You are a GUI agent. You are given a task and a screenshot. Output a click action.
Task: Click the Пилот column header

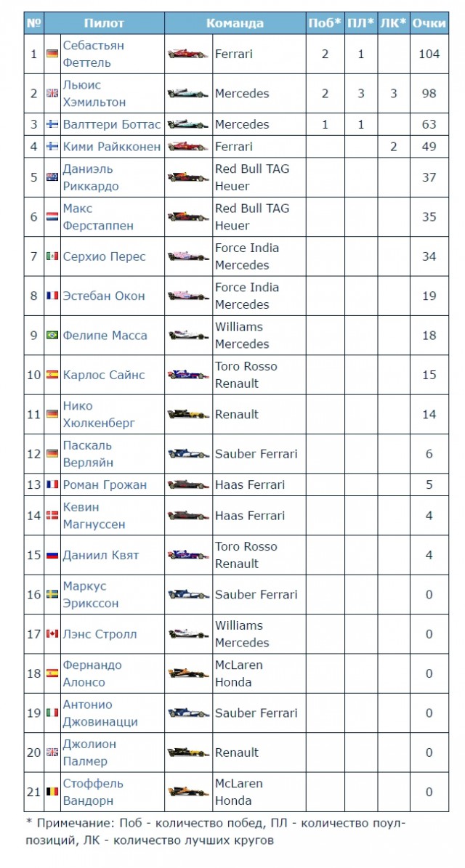pyautogui.click(x=104, y=23)
